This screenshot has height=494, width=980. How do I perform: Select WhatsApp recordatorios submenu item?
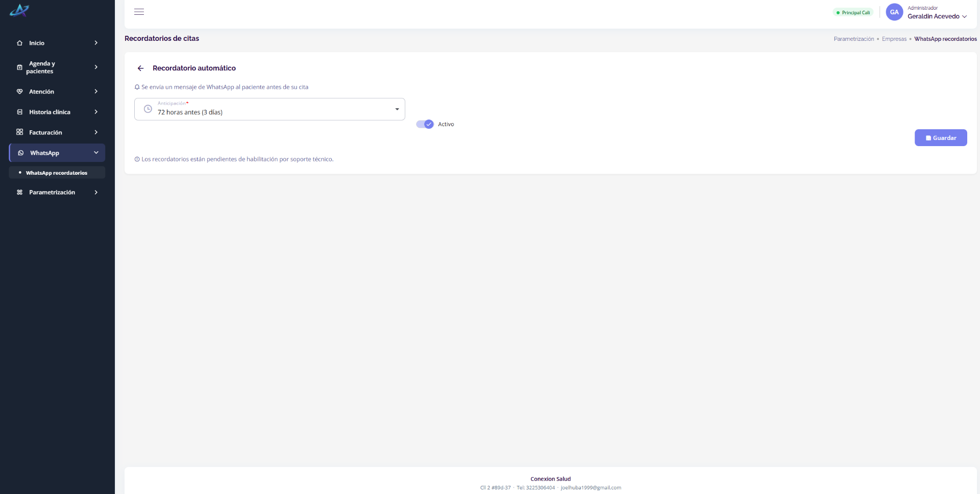[57, 173]
